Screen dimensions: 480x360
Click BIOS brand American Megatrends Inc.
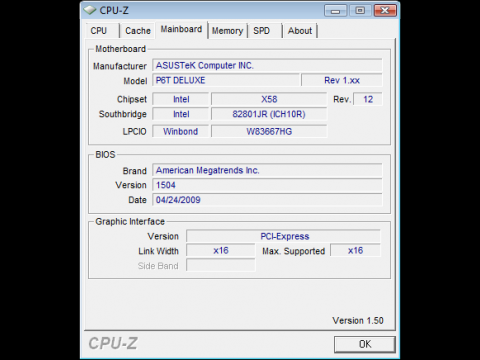pos(267,170)
